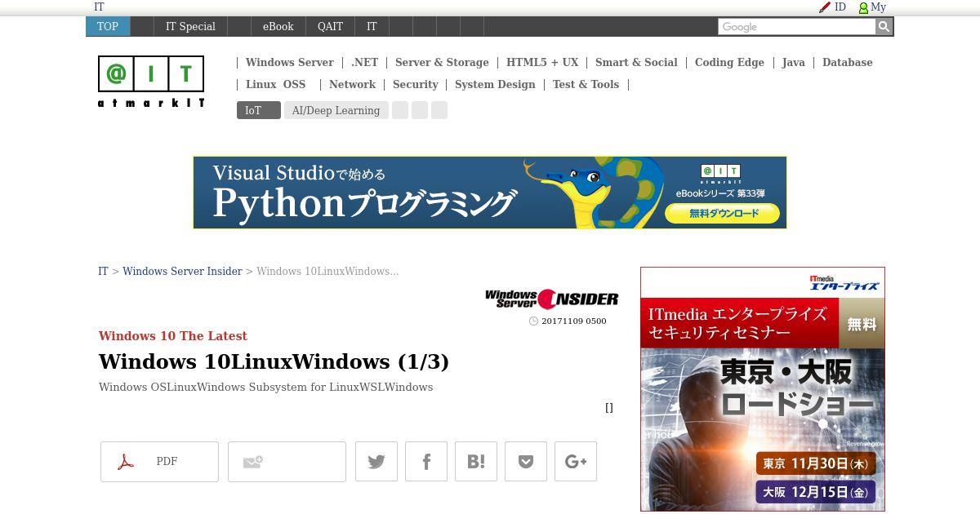Image resolution: width=980 pixels, height=514 pixels.
Task: Click the IT link at top left
Action: [99, 7]
